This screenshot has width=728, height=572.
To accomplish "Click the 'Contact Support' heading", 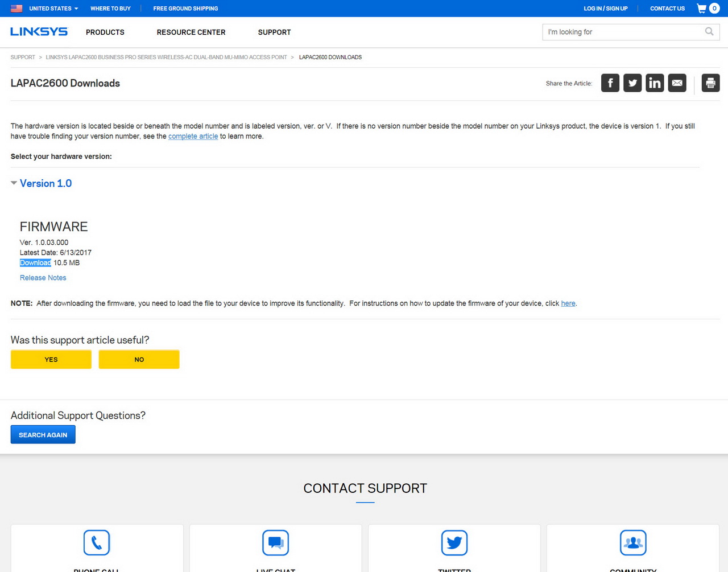I will tap(365, 488).
